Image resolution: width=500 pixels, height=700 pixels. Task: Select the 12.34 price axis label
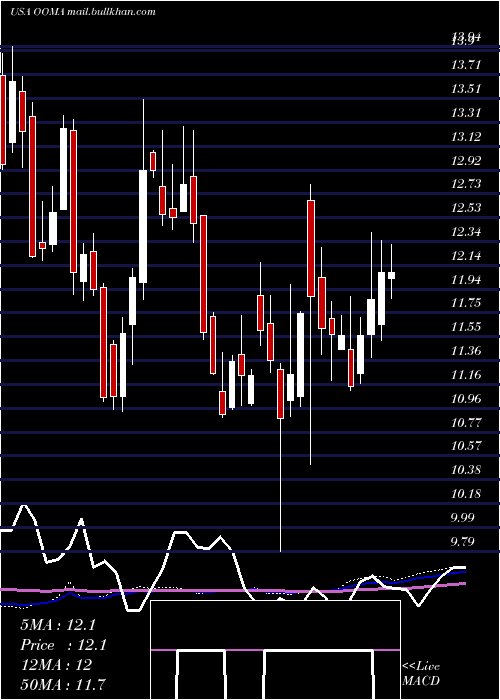[466, 232]
